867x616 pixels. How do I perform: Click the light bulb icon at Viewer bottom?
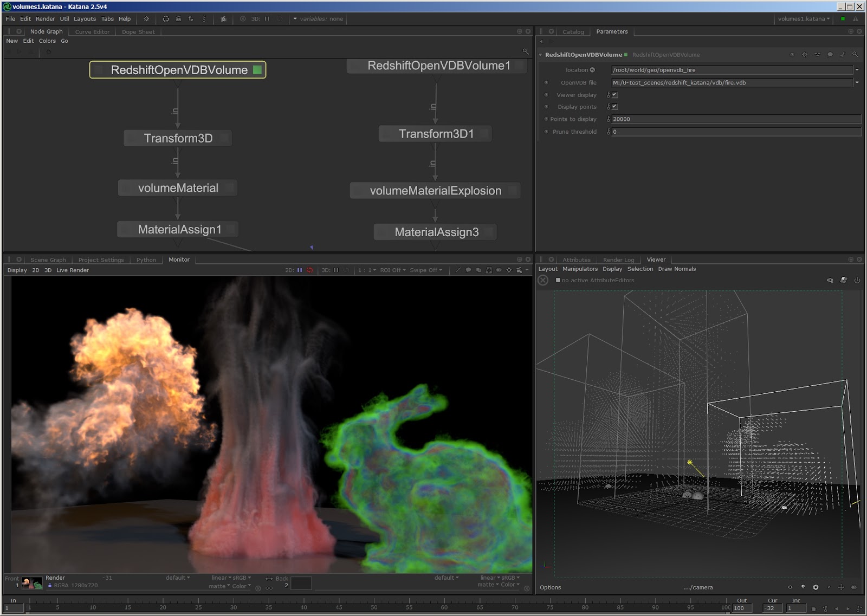pos(803,587)
